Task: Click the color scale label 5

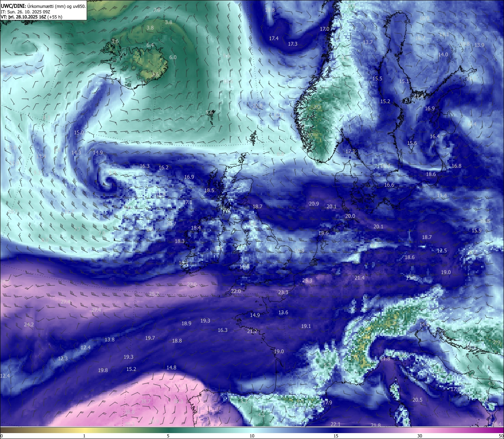Action: 168,436
